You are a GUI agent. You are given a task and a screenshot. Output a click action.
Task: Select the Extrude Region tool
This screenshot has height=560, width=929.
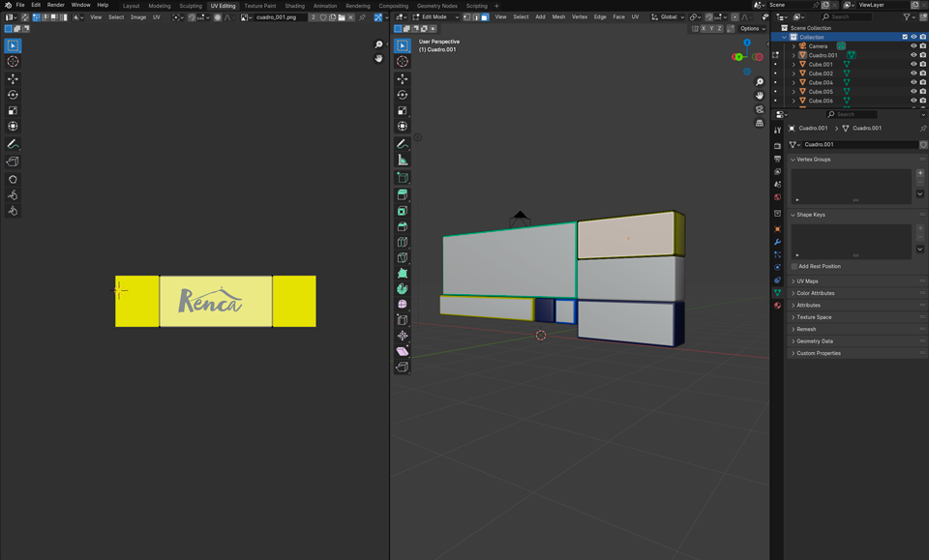coord(403,194)
